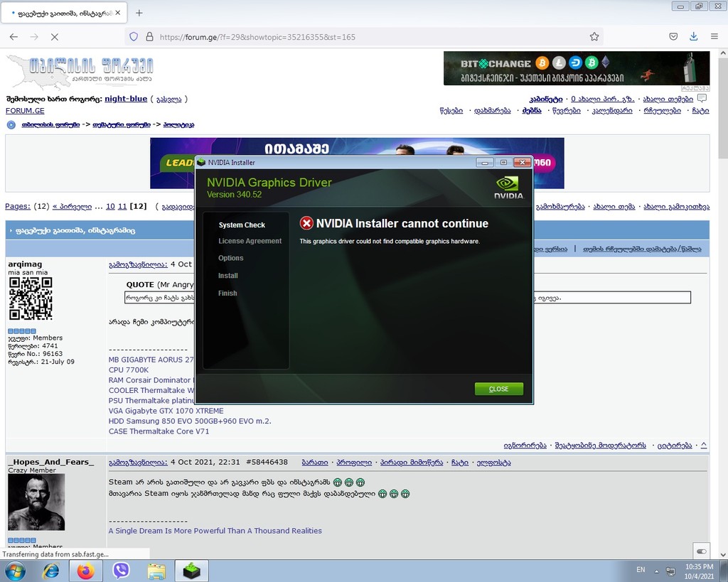Toggle the switch button at bottom right

point(702,551)
